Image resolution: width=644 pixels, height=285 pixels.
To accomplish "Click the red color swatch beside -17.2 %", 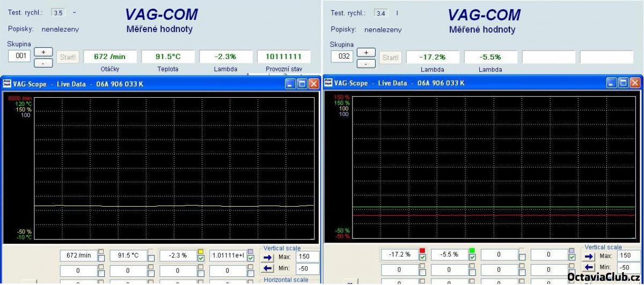I will pyautogui.click(x=422, y=251).
